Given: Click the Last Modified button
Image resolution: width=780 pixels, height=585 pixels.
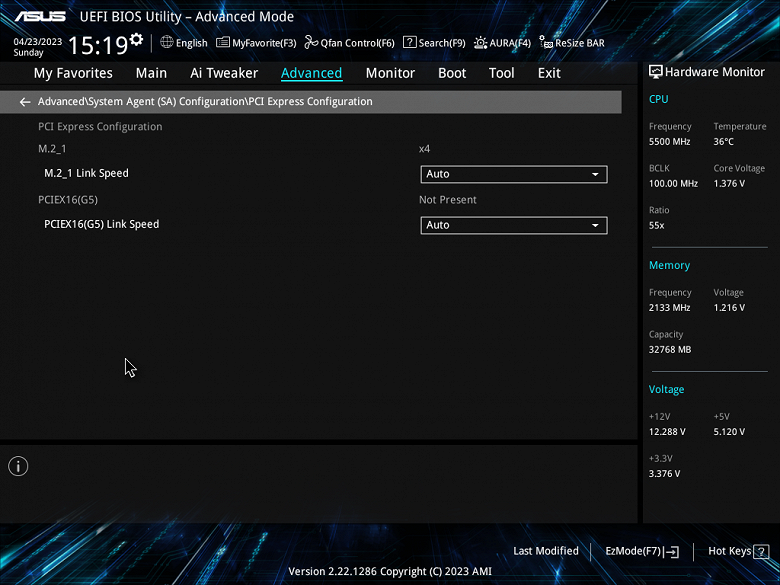Looking at the screenshot, I should click(x=546, y=551).
